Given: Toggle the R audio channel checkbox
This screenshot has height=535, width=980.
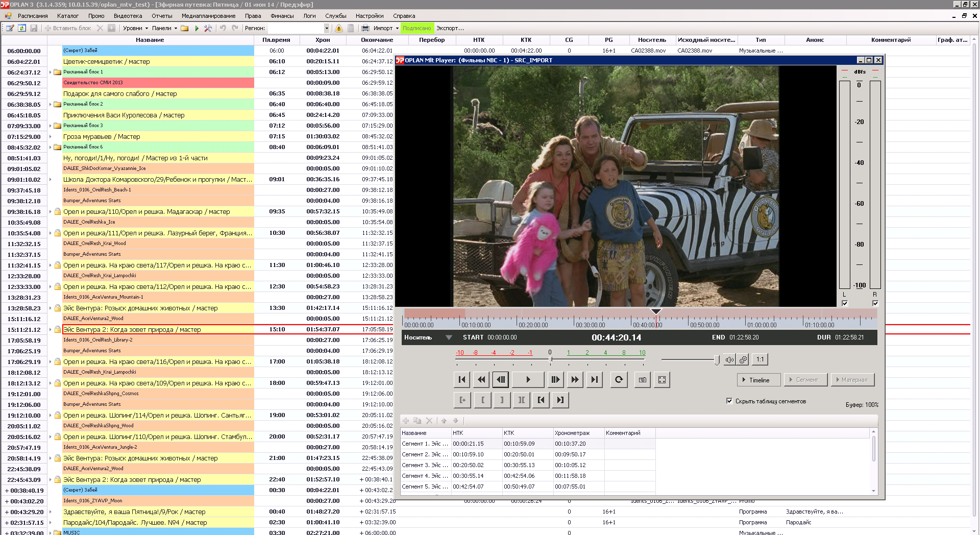Looking at the screenshot, I should (875, 303).
